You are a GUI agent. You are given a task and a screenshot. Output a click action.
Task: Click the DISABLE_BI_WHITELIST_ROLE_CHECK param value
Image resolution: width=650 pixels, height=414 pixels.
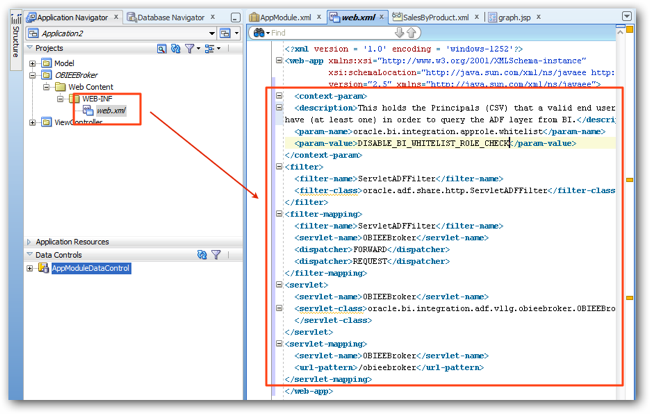click(433, 143)
